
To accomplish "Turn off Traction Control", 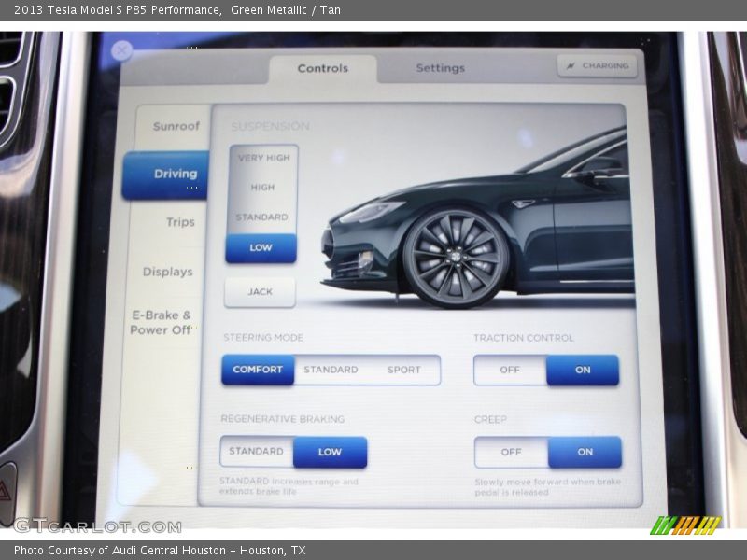I will pos(511,371).
